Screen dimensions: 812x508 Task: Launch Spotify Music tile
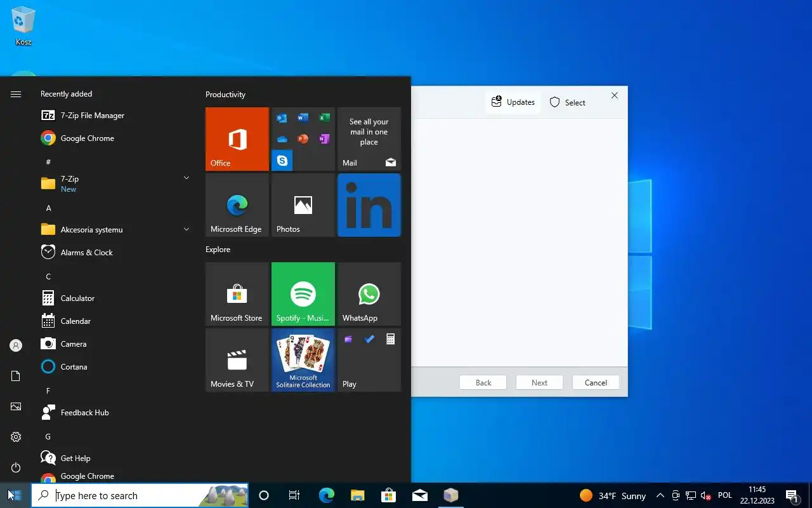[x=303, y=294]
